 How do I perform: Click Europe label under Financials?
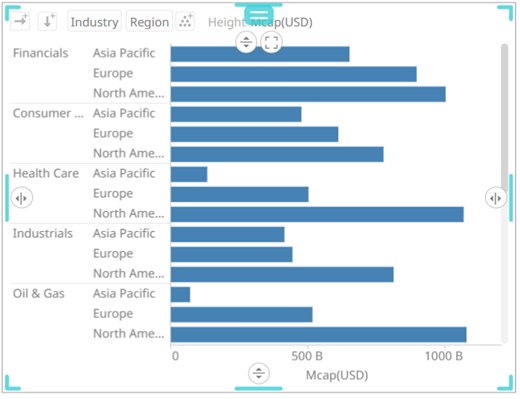tap(113, 73)
